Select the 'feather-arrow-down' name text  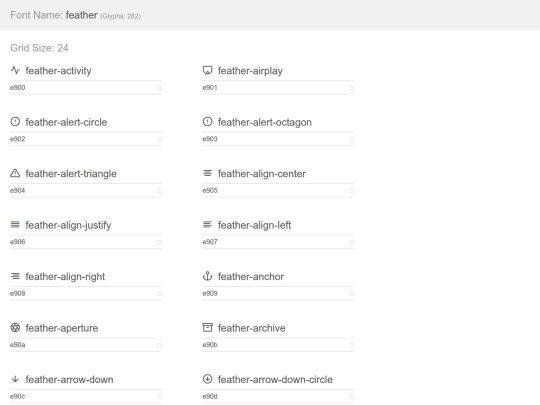(69, 379)
